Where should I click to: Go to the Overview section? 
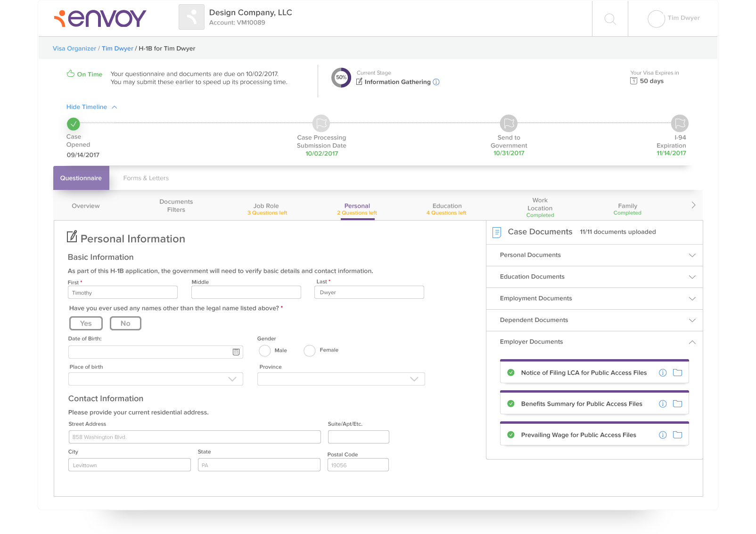click(86, 206)
